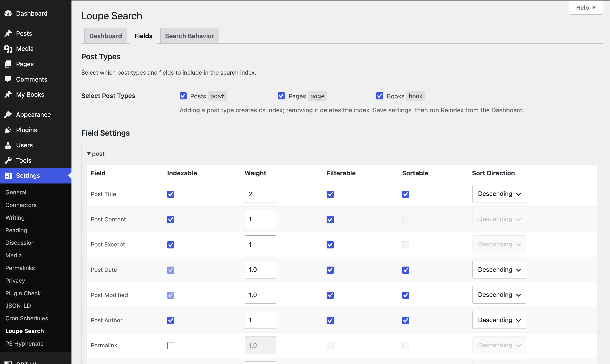Uncheck the Posts post type checkbox

click(183, 96)
